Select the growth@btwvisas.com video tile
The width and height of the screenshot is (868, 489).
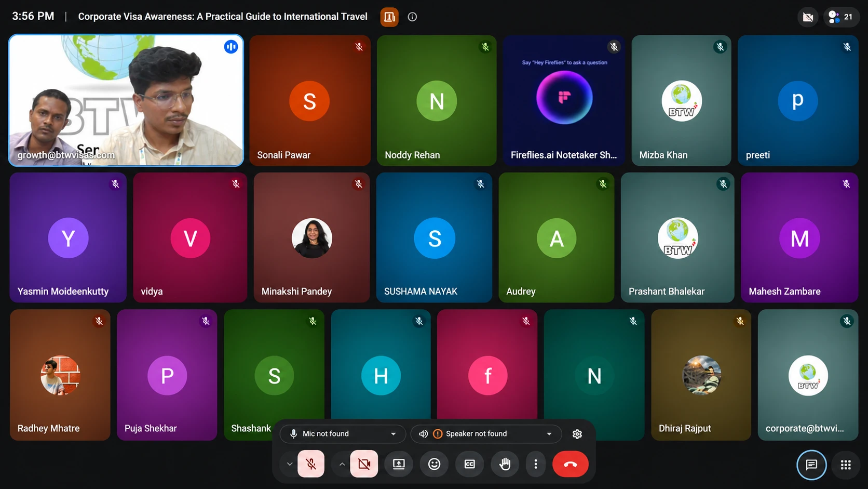pyautogui.click(x=126, y=100)
